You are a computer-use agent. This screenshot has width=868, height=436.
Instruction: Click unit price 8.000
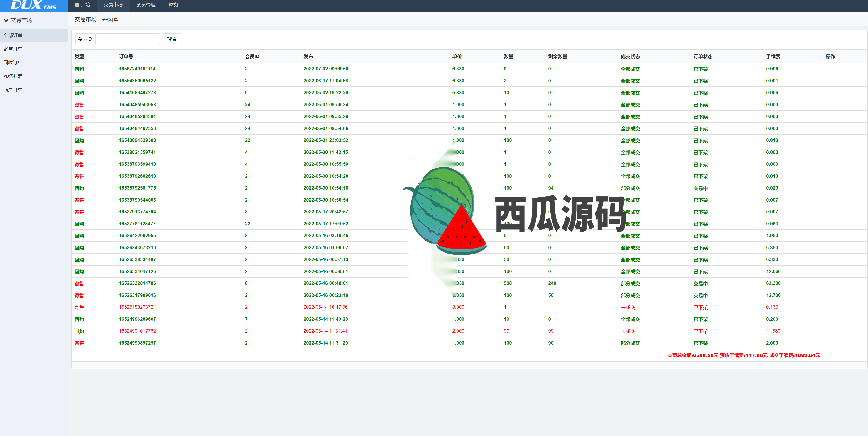pyautogui.click(x=458, y=307)
